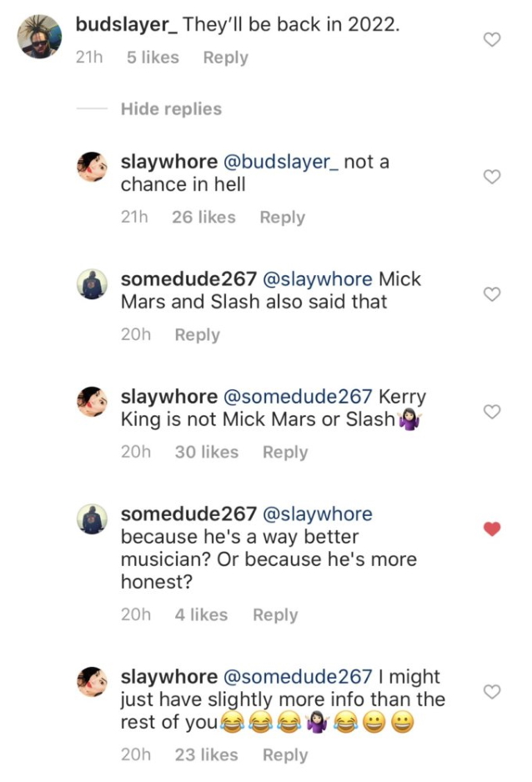Open @somedude267 mention in Kerry King reply
The height and width of the screenshot is (782, 532).
click(298, 397)
